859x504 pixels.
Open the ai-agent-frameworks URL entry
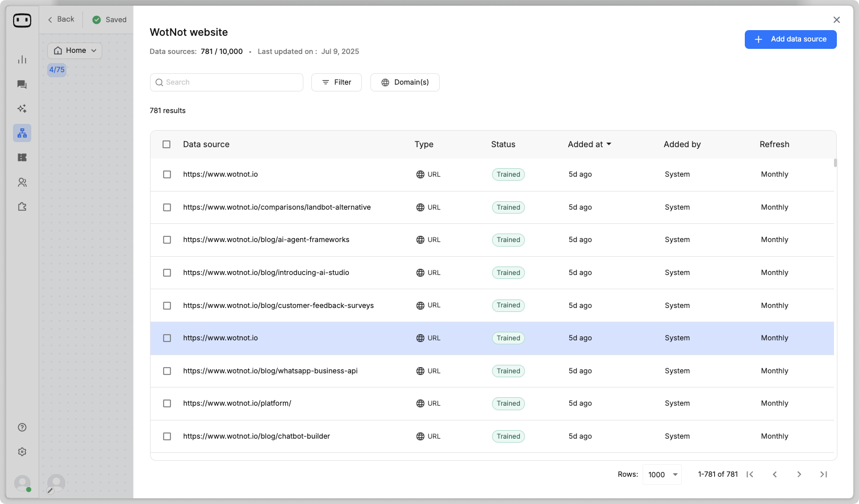[x=266, y=240]
